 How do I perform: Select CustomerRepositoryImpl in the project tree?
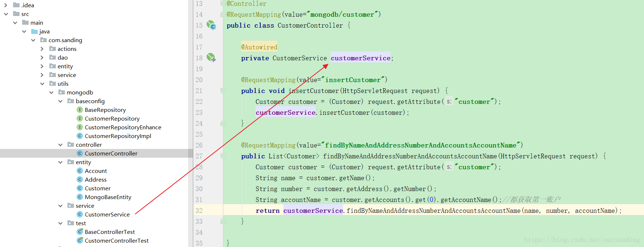[x=118, y=136]
